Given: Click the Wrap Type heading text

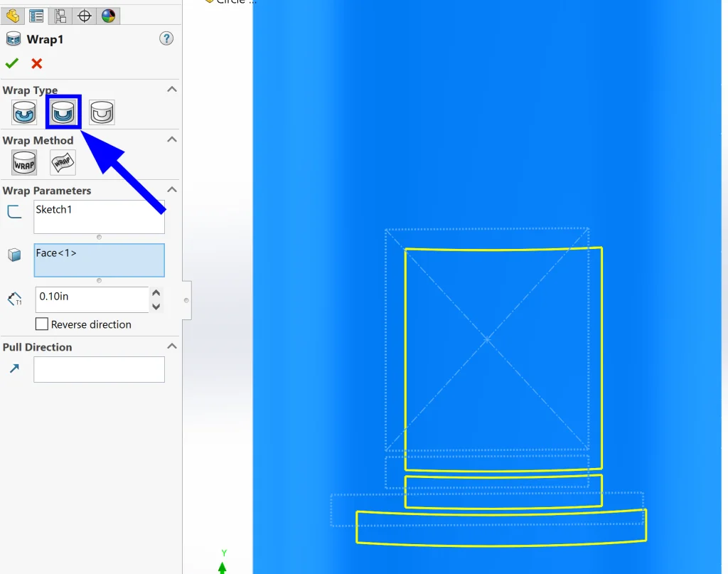Looking at the screenshot, I should click(x=30, y=90).
